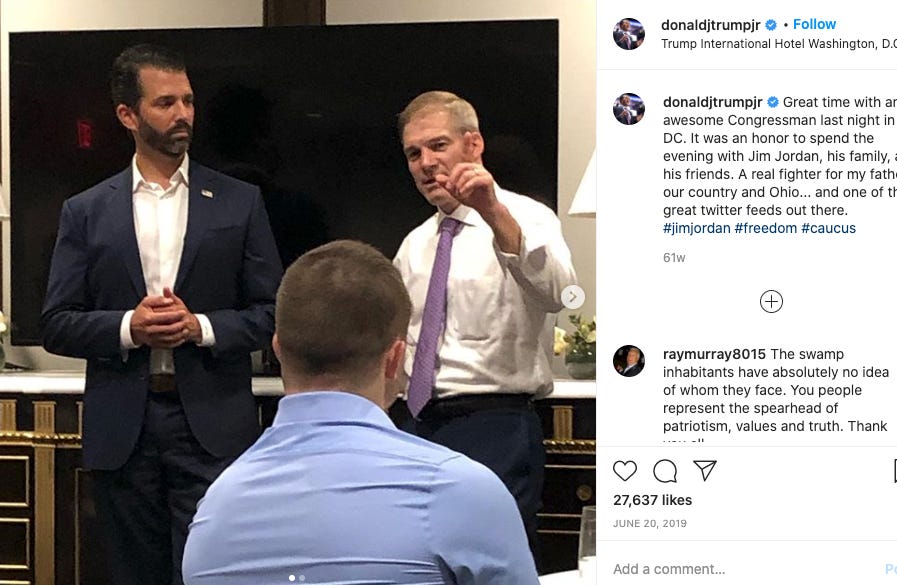Click verified badge next to header username
Screen dimensions: 897x585
(771, 25)
